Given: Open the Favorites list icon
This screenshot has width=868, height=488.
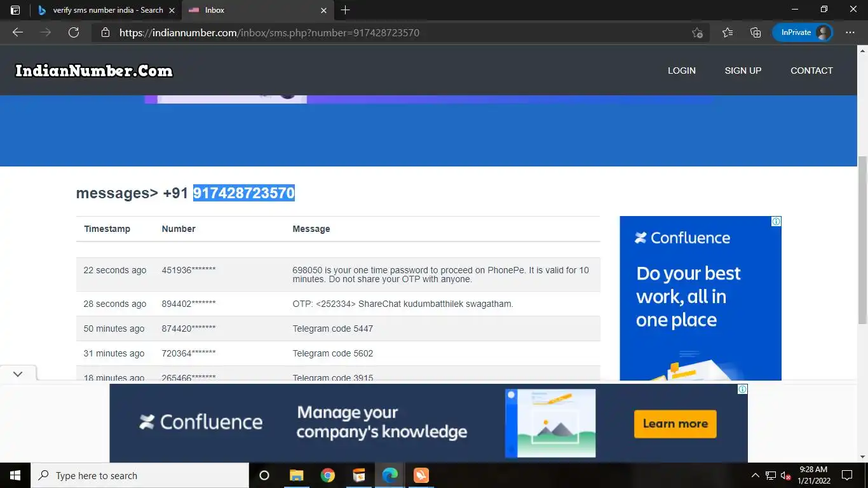Looking at the screenshot, I should click(x=728, y=32).
